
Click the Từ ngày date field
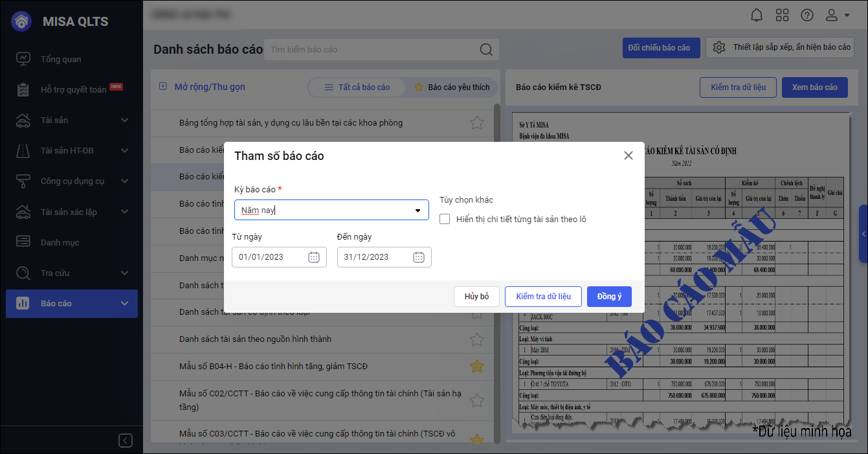pyautogui.click(x=279, y=257)
